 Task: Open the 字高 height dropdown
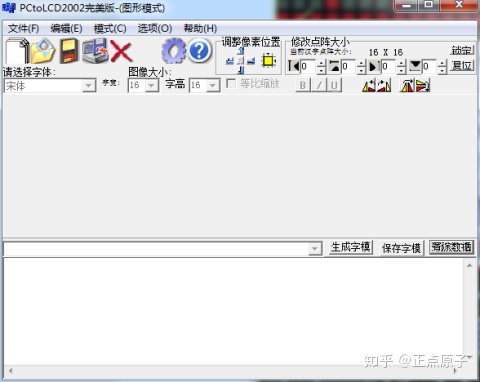click(x=213, y=86)
